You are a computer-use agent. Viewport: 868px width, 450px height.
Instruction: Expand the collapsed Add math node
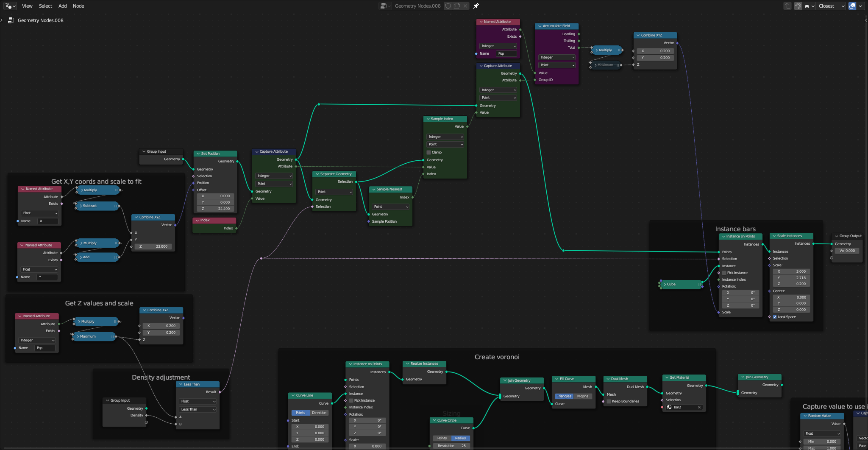(81, 257)
